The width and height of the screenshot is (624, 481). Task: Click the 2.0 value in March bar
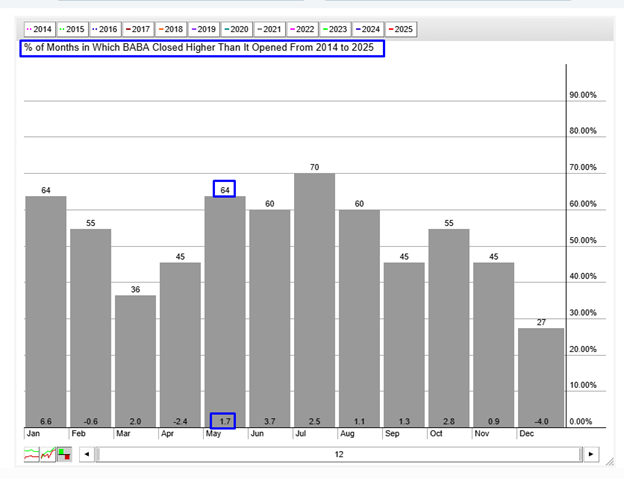point(135,421)
